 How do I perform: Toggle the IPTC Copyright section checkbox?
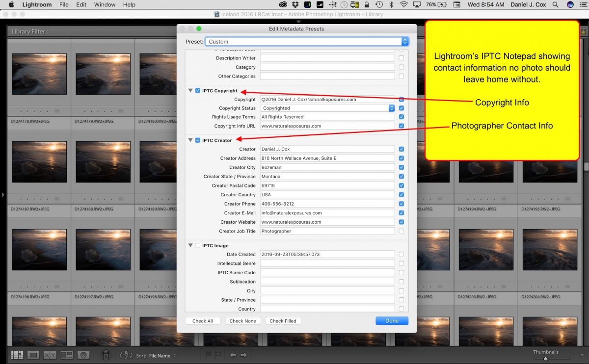[198, 90]
